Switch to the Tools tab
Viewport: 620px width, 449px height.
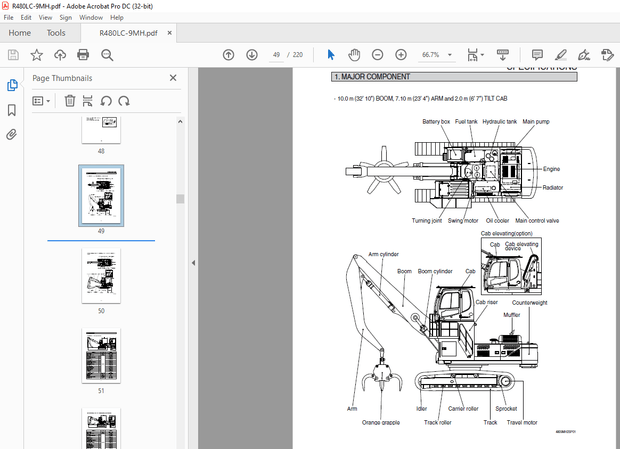coord(56,33)
